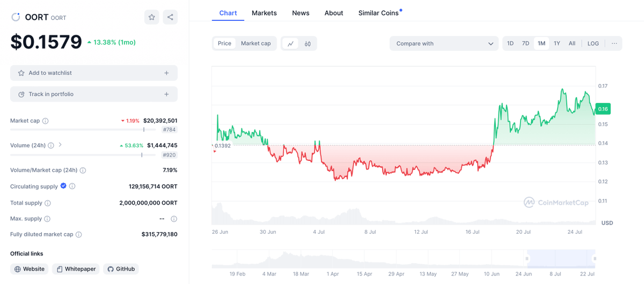Set chart range to All
This screenshot has height=284, width=644.
pos(572,43)
